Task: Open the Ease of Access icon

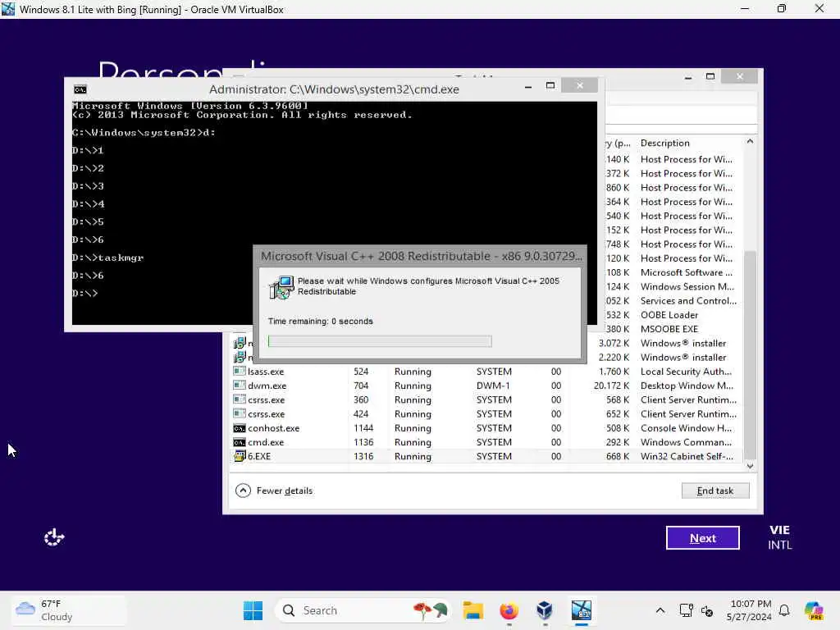Action: pos(53,536)
